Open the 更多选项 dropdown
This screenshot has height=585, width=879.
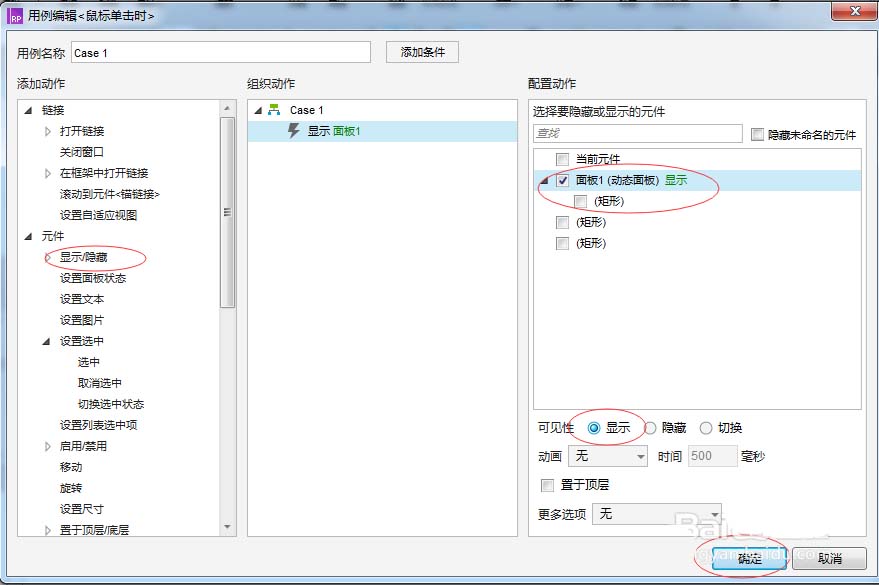[657, 513]
